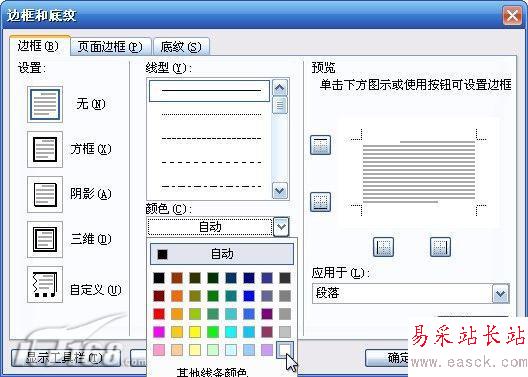Screen dimensions: 528x377
Task: Go to the 底纹(S) tab
Action: pyautogui.click(x=181, y=46)
